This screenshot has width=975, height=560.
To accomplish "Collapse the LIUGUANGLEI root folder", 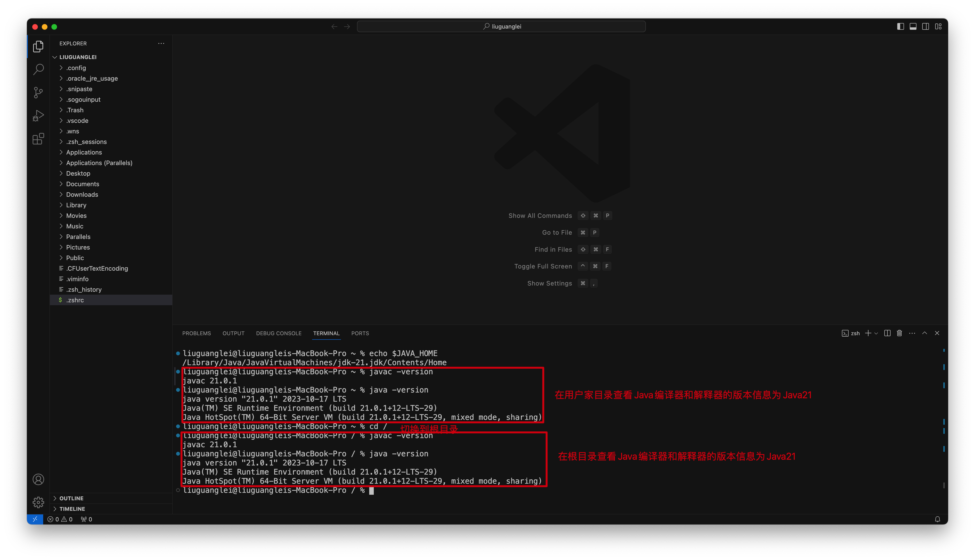I will pos(111,57).
